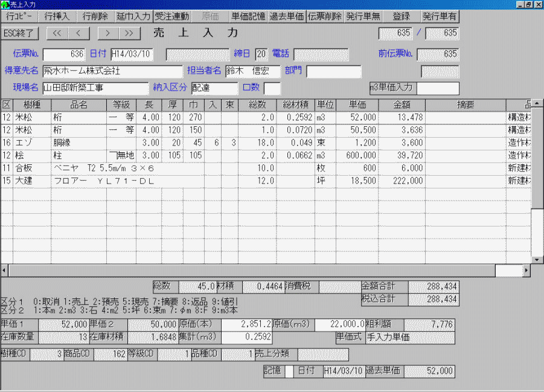This screenshot has height=392, width=544.
Task: Click the table scroll down arrow
Action: pos(537,260)
